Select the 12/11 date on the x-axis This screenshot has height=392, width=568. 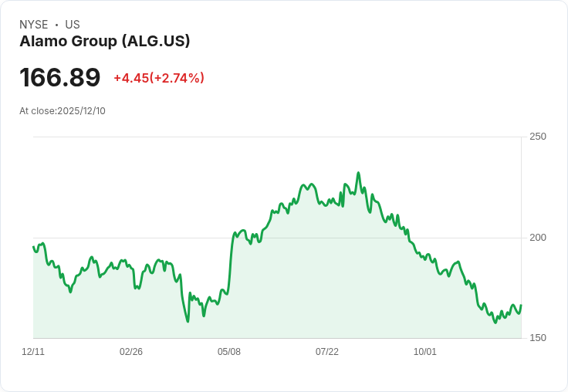tap(33, 352)
